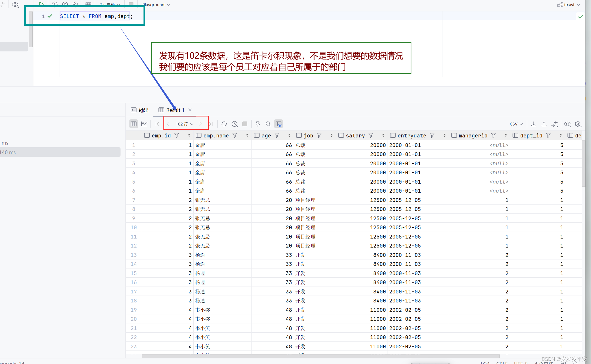This screenshot has height=364, width=591.
Task: Open the 102 rows page size dropdown
Action: 184,124
